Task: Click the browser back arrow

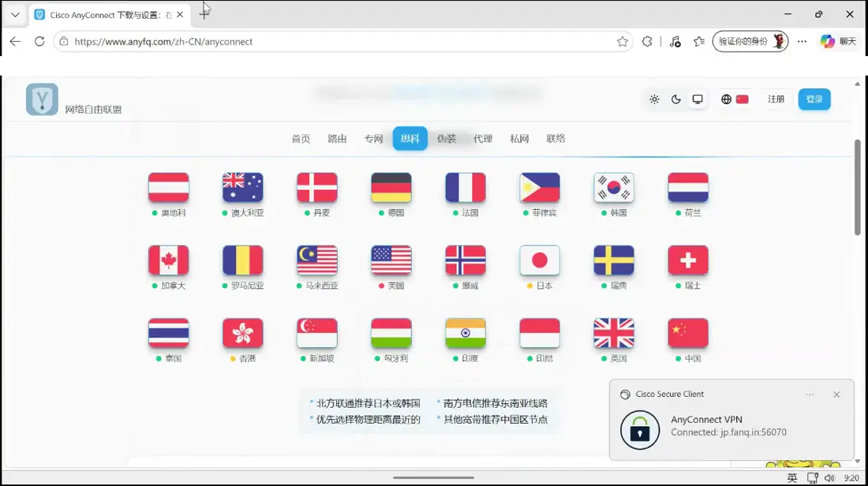Action: [15, 42]
